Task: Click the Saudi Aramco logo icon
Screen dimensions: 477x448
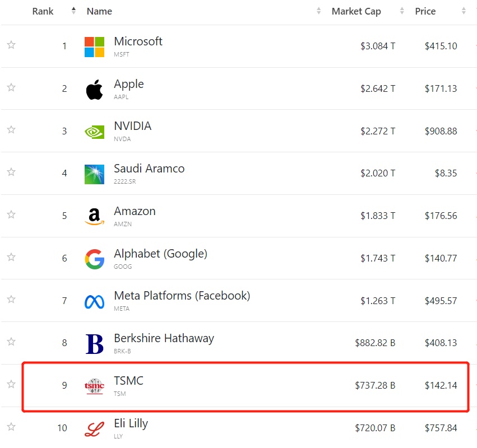Action: click(94, 174)
